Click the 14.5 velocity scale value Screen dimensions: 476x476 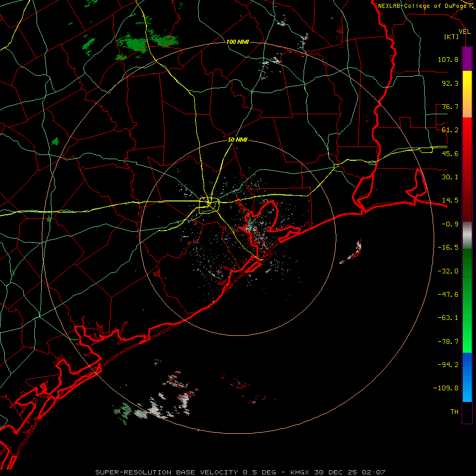point(450,200)
